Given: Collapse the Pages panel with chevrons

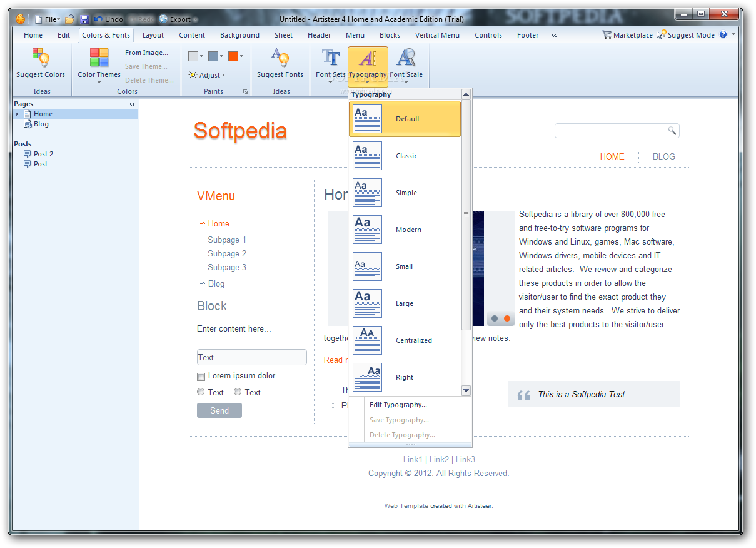Looking at the screenshot, I should (132, 104).
